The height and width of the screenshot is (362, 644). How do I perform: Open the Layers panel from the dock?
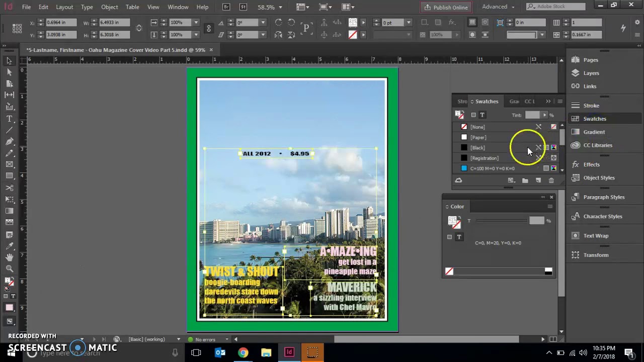[x=591, y=73]
